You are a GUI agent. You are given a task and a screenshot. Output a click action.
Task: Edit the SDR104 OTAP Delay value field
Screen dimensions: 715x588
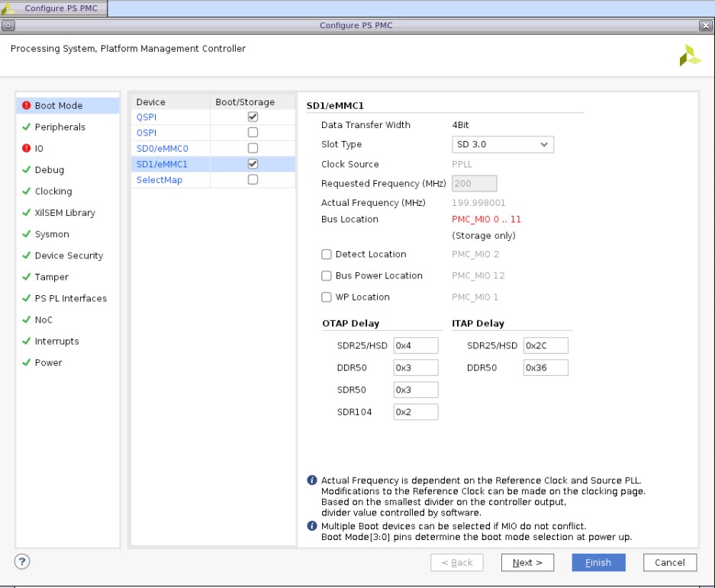coord(415,411)
